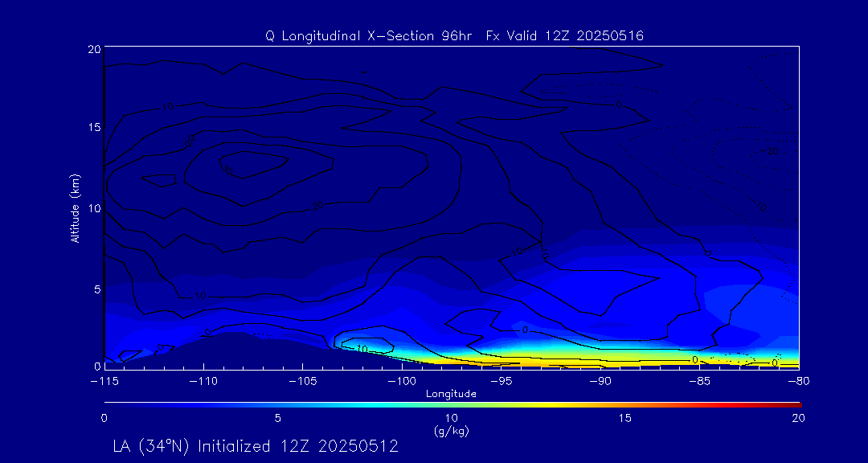Click the "-95" longitude tick label
868x463 pixels.
[x=501, y=381]
